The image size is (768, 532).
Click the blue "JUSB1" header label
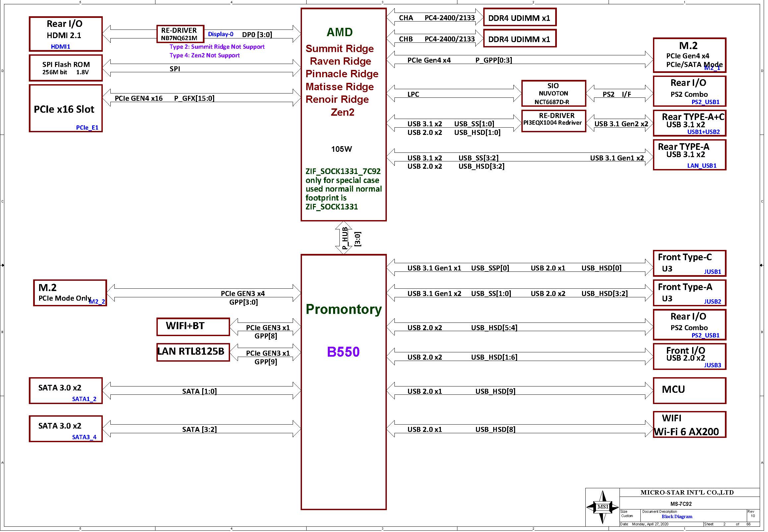coord(713,272)
